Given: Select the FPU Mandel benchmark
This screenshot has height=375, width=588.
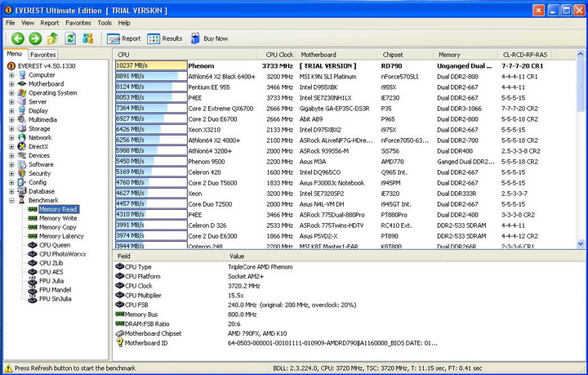Looking at the screenshot, I should tap(56, 290).
